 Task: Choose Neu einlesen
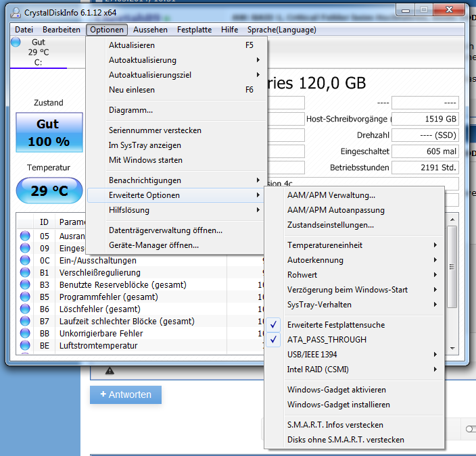176,90
